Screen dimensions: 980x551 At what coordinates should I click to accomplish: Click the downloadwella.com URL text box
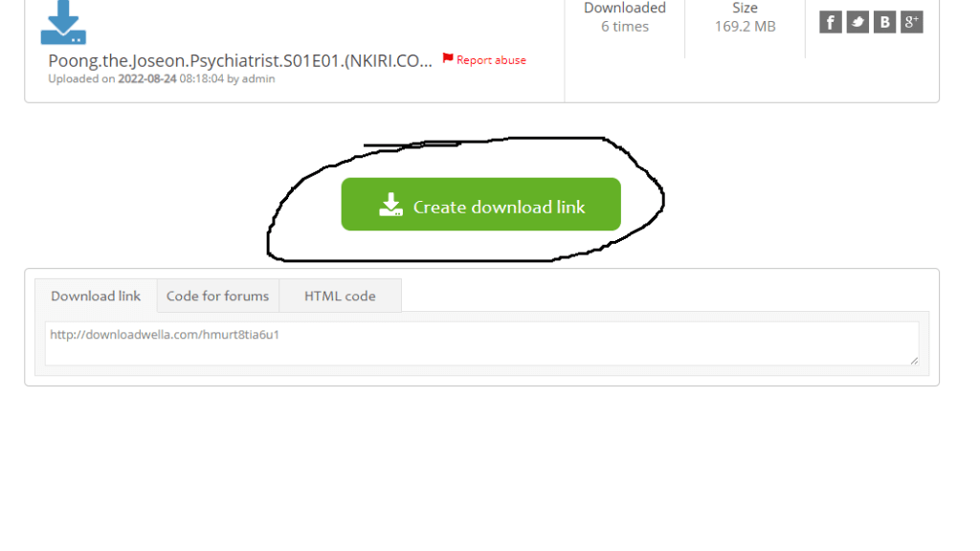482,343
